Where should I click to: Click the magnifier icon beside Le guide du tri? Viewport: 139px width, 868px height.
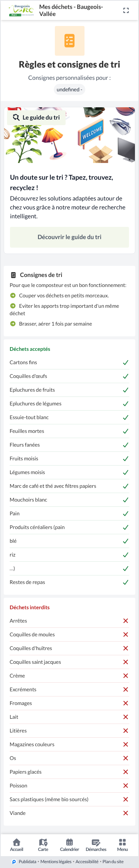[x=16, y=117]
